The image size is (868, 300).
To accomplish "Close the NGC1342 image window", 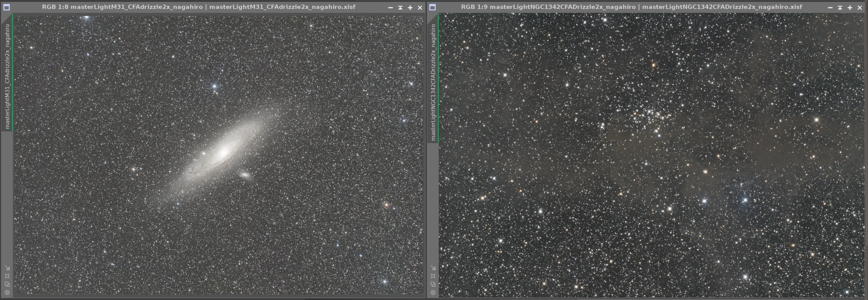I will pyautogui.click(x=860, y=7).
